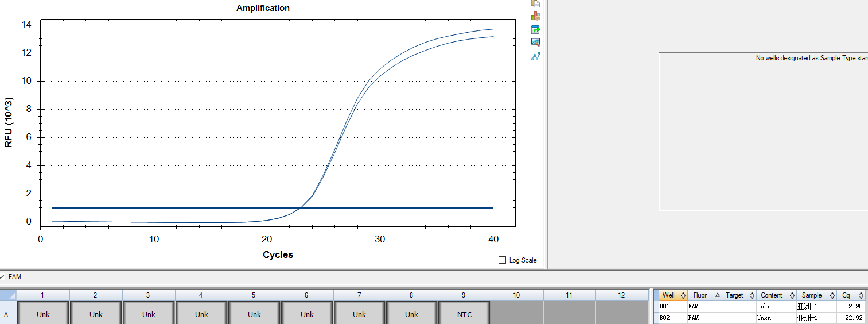This screenshot has width=868, height=324.
Task: Select the Unk well in column 4
Action: (x=201, y=314)
